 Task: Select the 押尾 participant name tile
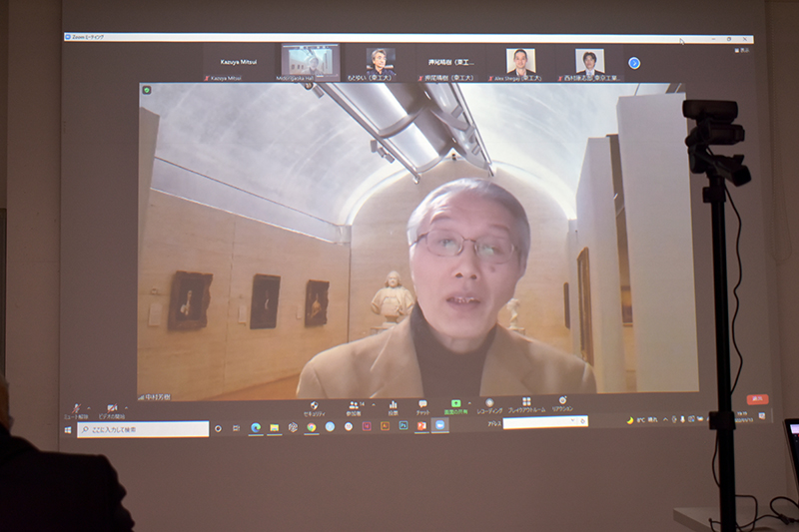(x=450, y=63)
